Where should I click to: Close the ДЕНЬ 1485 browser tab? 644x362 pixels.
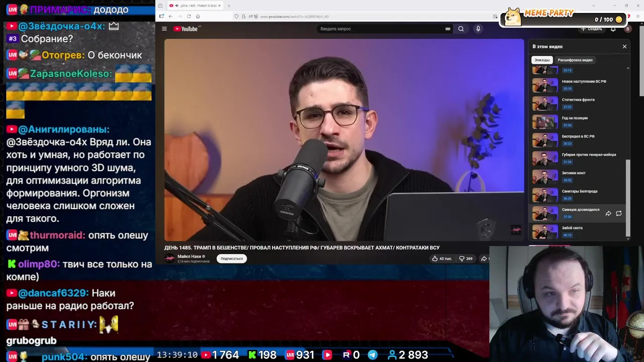pyautogui.click(x=219, y=6)
